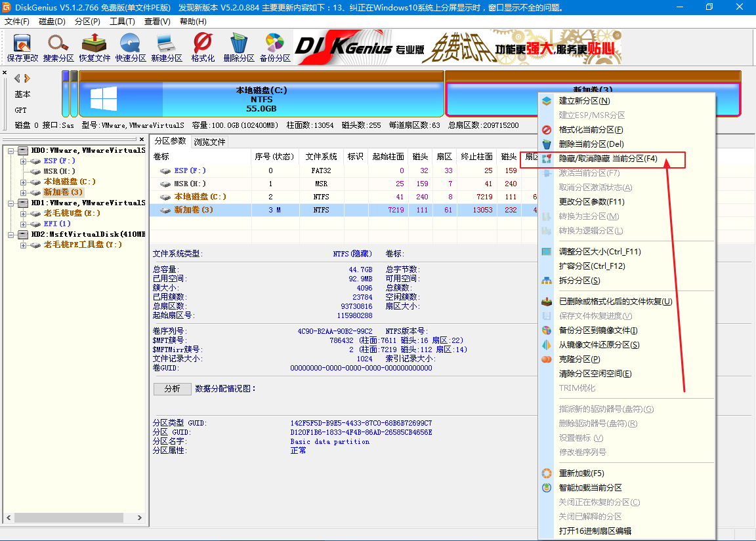Open the 查看(V) menu
Screen dimensions: 756x541
point(157,22)
